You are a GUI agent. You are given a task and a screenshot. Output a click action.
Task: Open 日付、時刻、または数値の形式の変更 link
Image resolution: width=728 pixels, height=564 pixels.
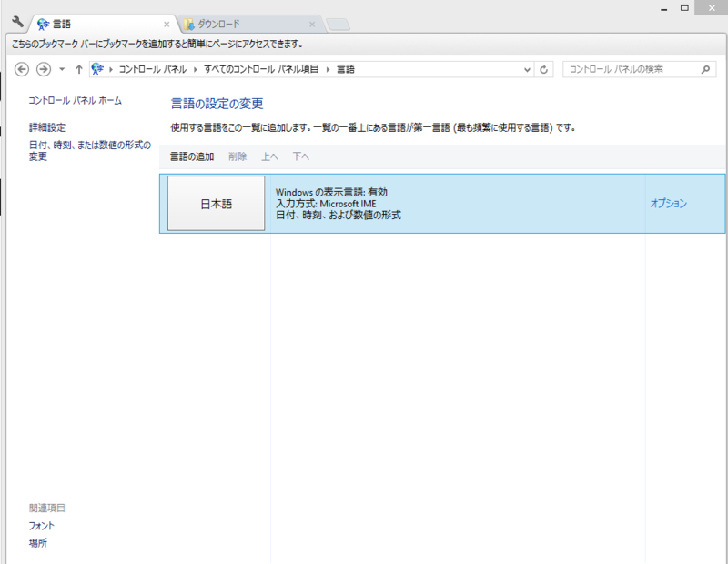90,150
